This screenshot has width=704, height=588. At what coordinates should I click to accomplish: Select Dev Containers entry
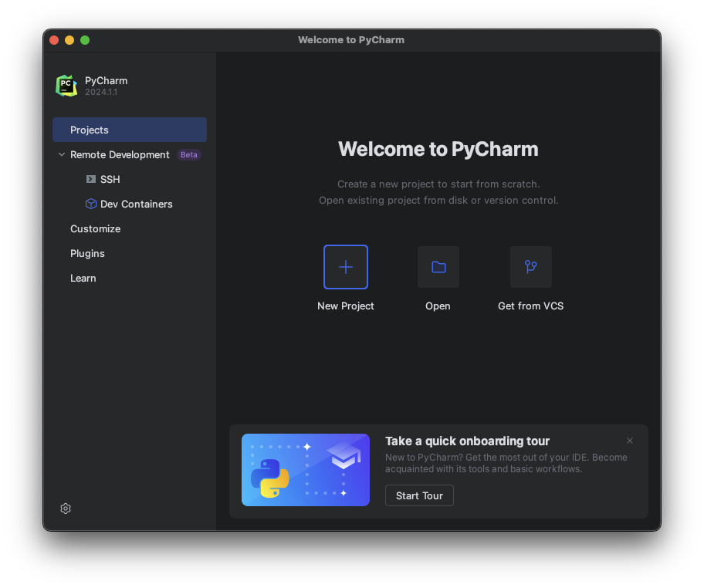(x=137, y=204)
